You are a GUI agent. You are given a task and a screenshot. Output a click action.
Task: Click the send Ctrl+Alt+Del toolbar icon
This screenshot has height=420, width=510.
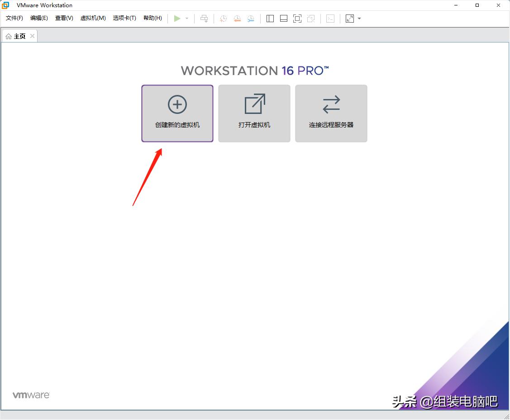click(204, 19)
